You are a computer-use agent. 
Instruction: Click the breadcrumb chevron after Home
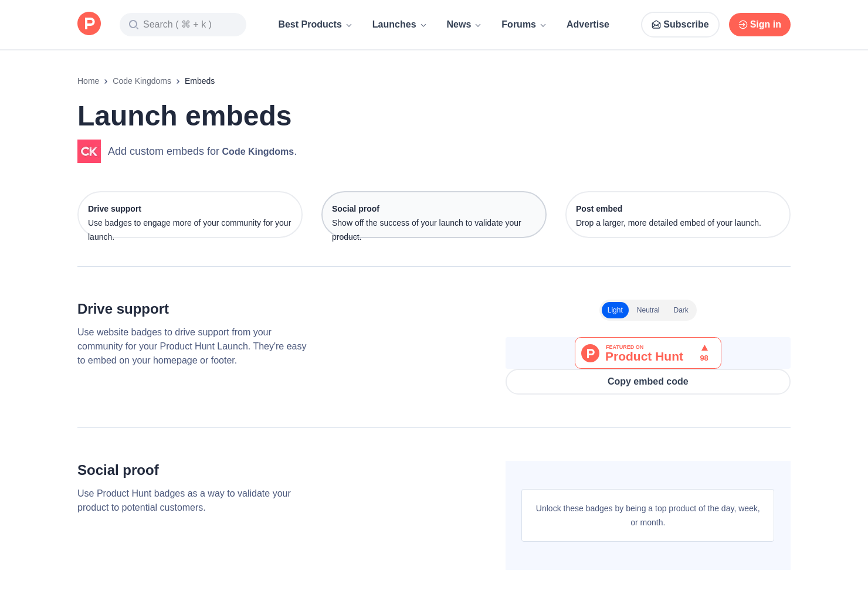(x=106, y=81)
